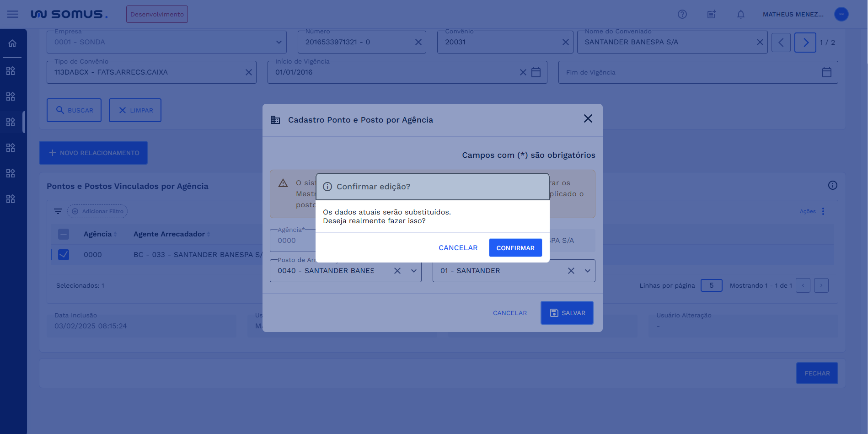
Task: Toggle the select-all checkbox in table header
Action: click(64, 234)
